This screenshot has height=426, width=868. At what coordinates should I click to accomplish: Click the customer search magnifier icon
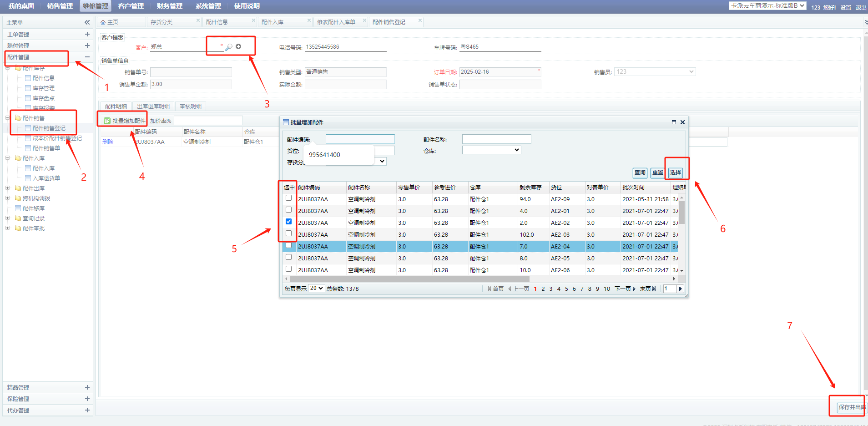coord(229,47)
